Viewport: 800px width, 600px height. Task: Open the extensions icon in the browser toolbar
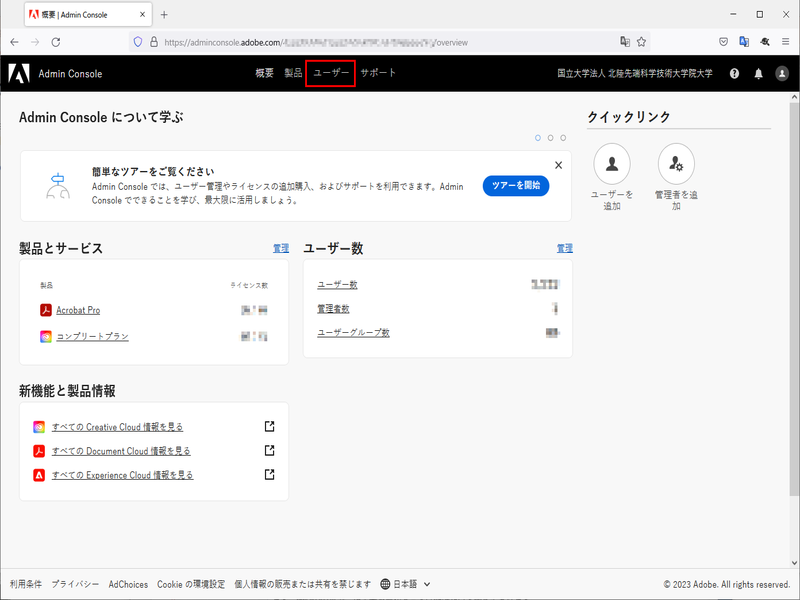(765, 42)
